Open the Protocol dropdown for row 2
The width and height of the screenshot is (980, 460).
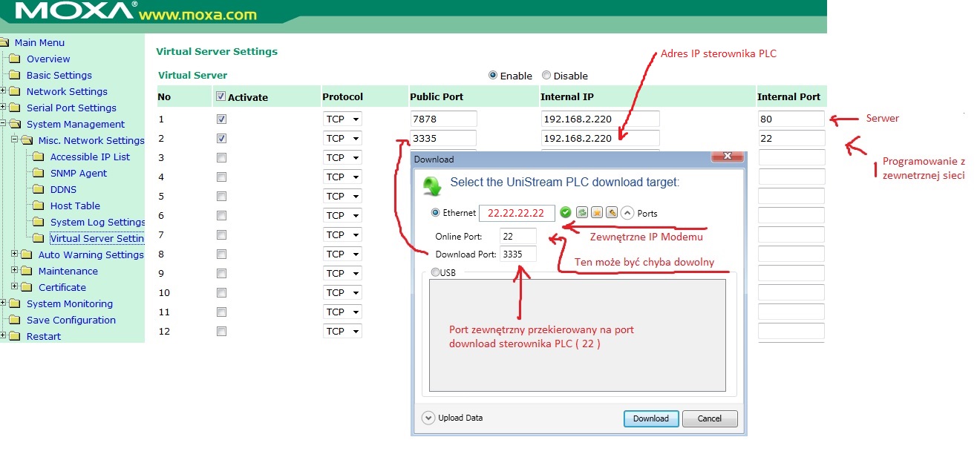coord(342,138)
